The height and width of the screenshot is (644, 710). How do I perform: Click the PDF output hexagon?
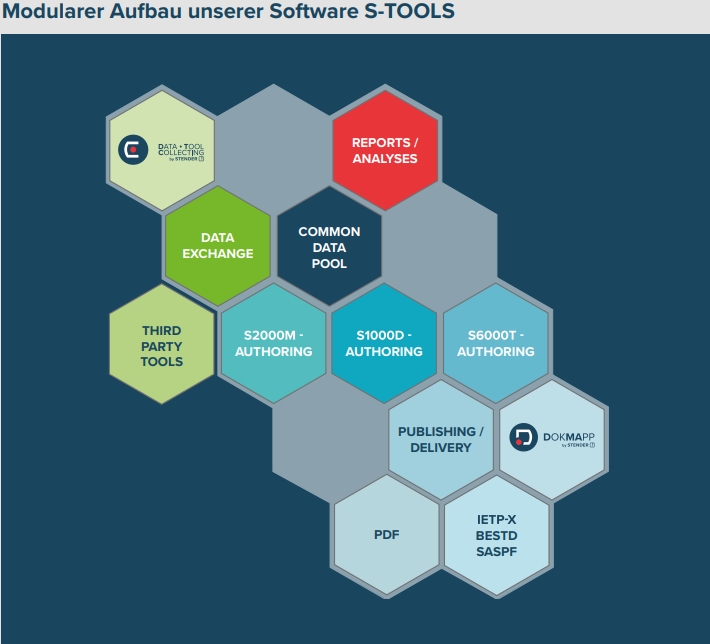[386, 535]
